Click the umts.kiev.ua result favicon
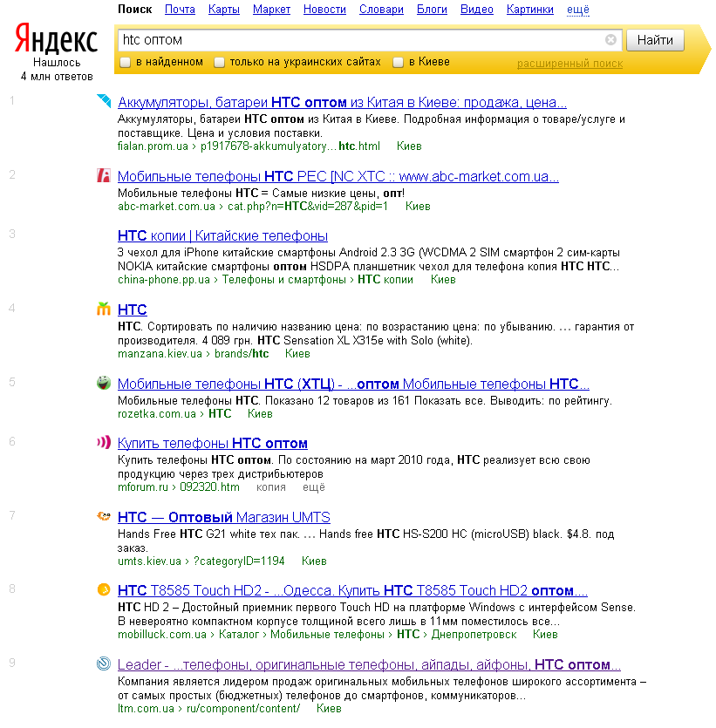Viewport: 716px width, 728px height. [x=105, y=517]
